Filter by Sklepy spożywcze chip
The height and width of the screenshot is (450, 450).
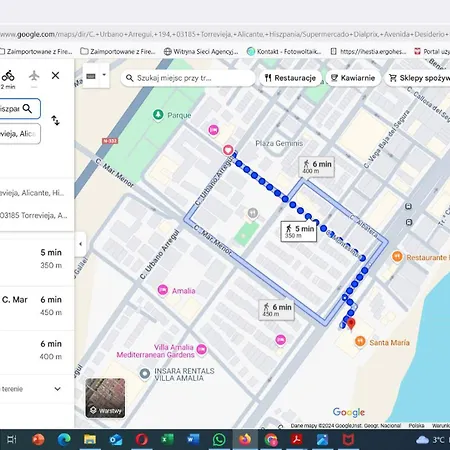pos(418,78)
